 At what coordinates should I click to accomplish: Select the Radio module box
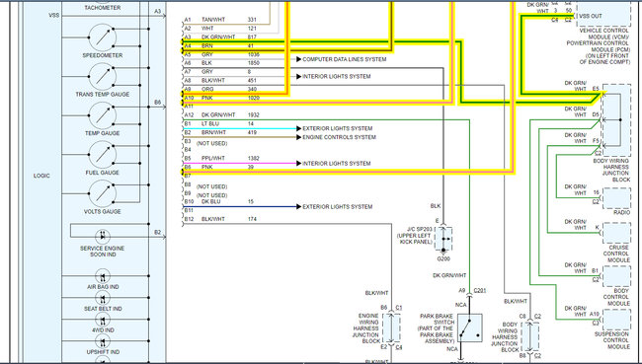616,198
